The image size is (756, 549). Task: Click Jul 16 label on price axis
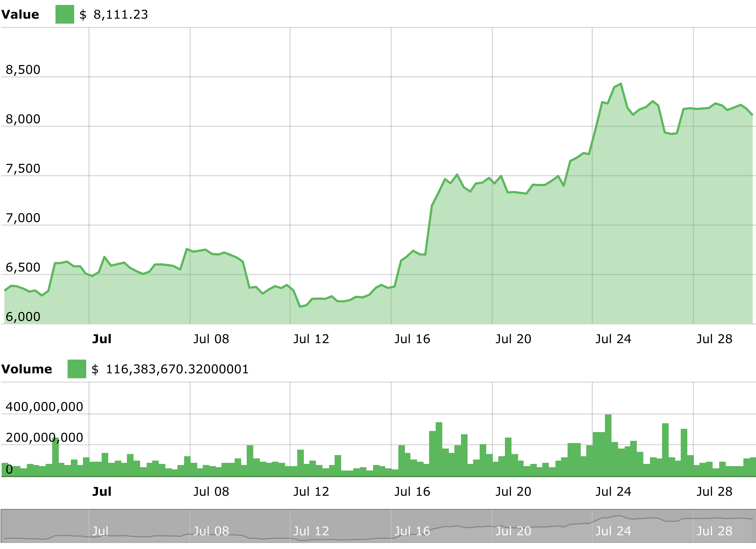click(x=412, y=339)
